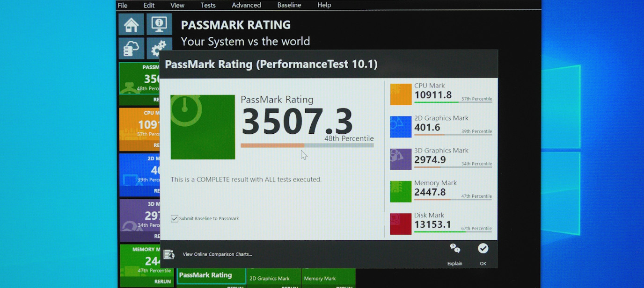This screenshot has width=644, height=288.
Task: Open the cloud baseline management icon
Action: 131,48
